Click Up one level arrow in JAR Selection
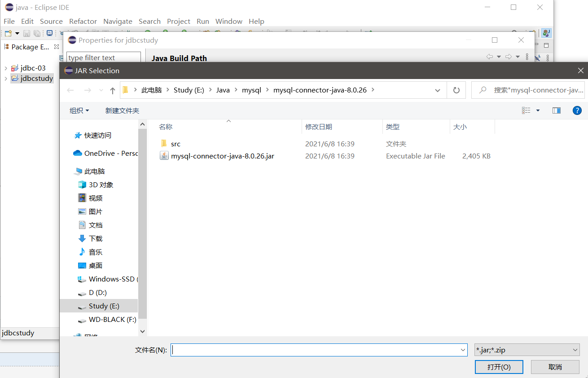 click(x=113, y=90)
